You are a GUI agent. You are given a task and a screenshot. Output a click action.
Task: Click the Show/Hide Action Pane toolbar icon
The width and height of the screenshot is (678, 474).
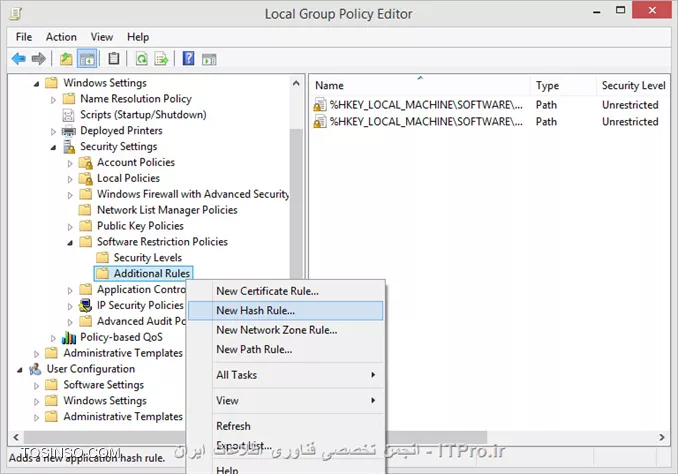(x=209, y=58)
